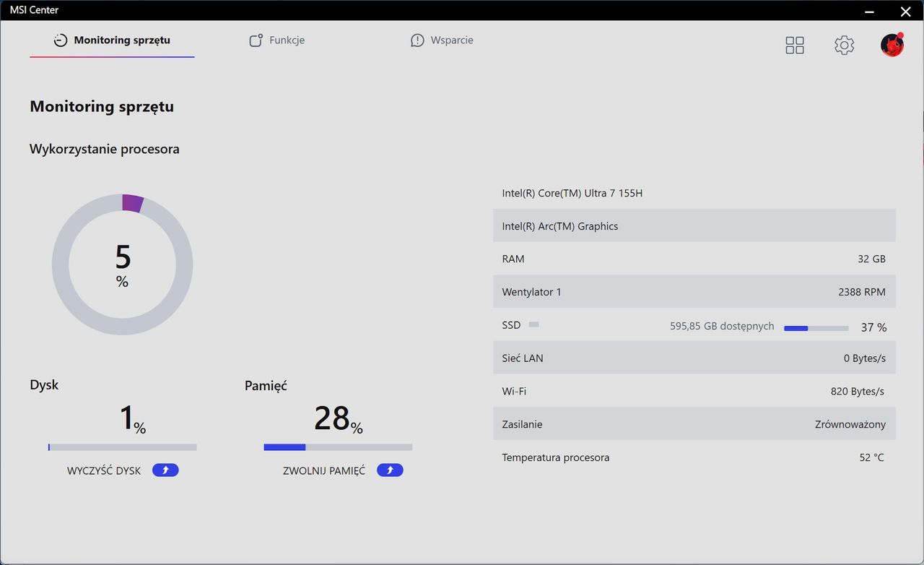Click the 0 Bytes/s LAN speed value
The height and width of the screenshot is (565, 924).
[865, 358]
